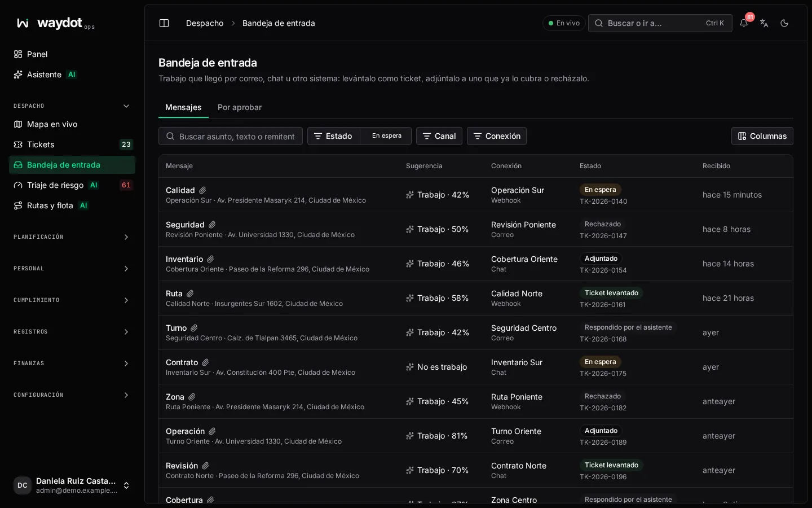
Task: Open Tickets in the sidebar
Action: [x=72, y=144]
